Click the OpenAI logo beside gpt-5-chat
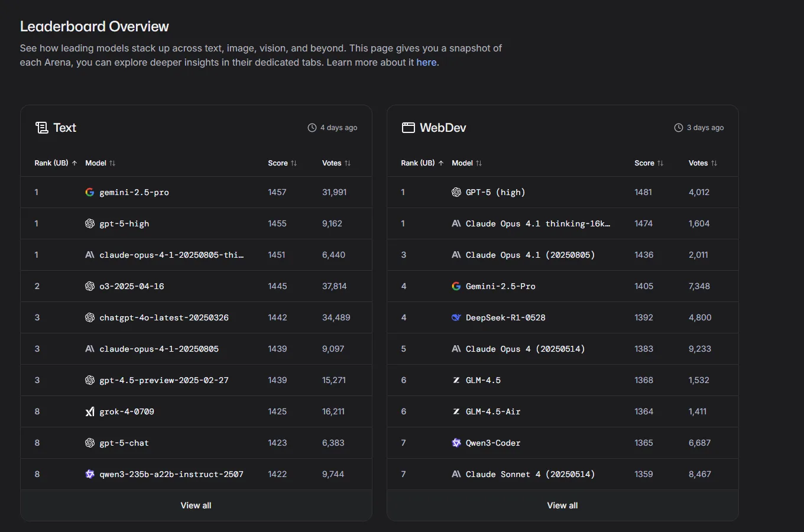The width and height of the screenshot is (804, 532). (x=90, y=443)
